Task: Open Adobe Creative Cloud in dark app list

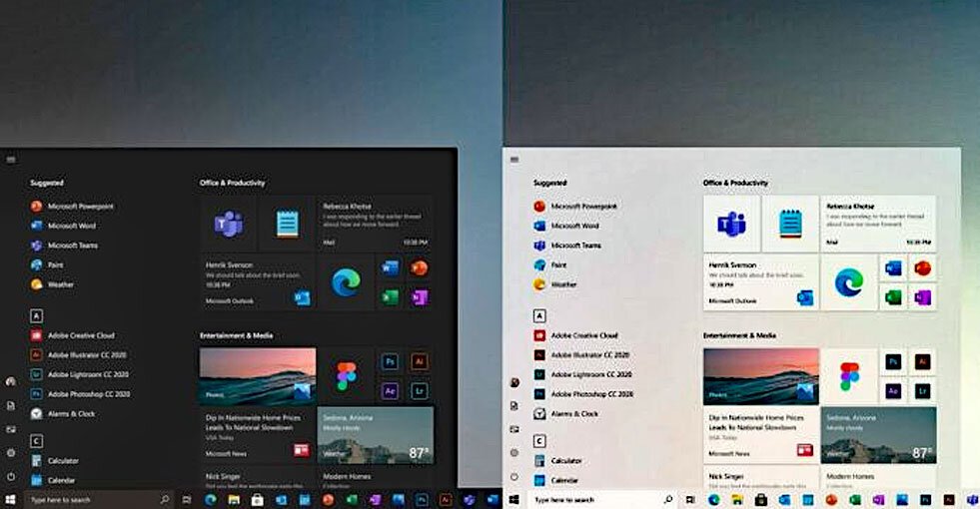Action: (x=73, y=335)
